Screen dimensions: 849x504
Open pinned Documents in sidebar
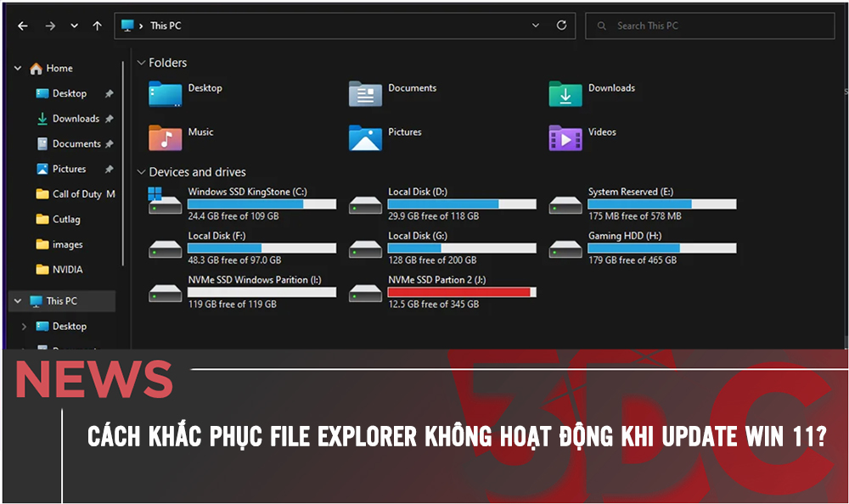pos(76,143)
